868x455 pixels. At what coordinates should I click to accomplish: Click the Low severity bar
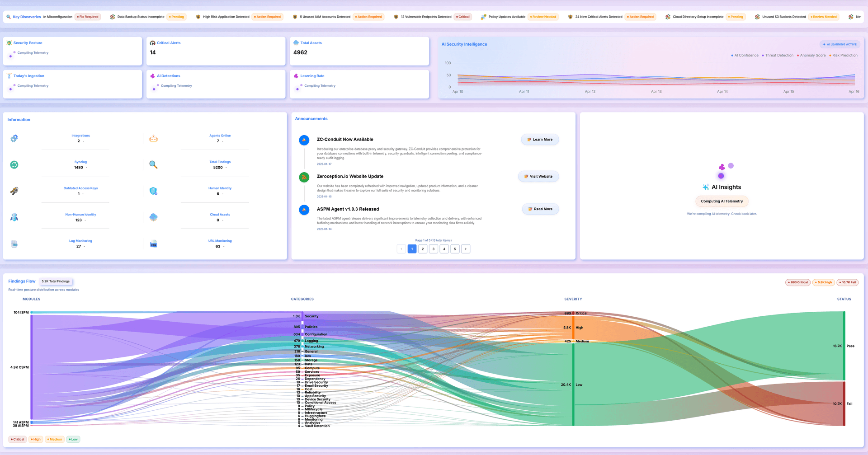(x=573, y=385)
